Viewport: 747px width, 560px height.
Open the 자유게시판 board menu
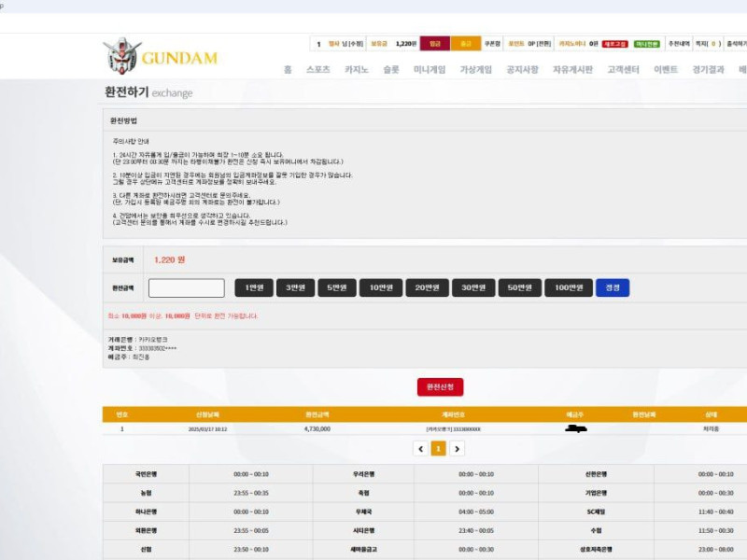point(572,70)
